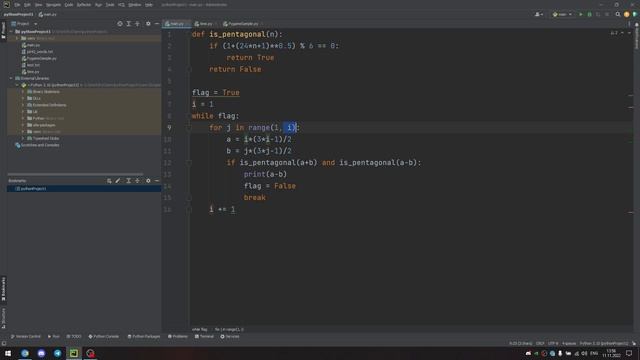Open the File menu
The image size is (640, 360).
coord(17,5)
